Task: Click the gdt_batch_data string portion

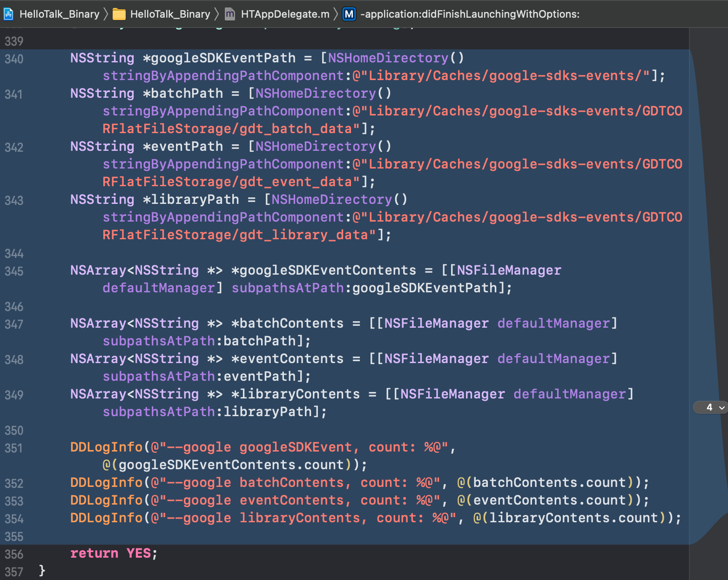Action: tap(296, 129)
